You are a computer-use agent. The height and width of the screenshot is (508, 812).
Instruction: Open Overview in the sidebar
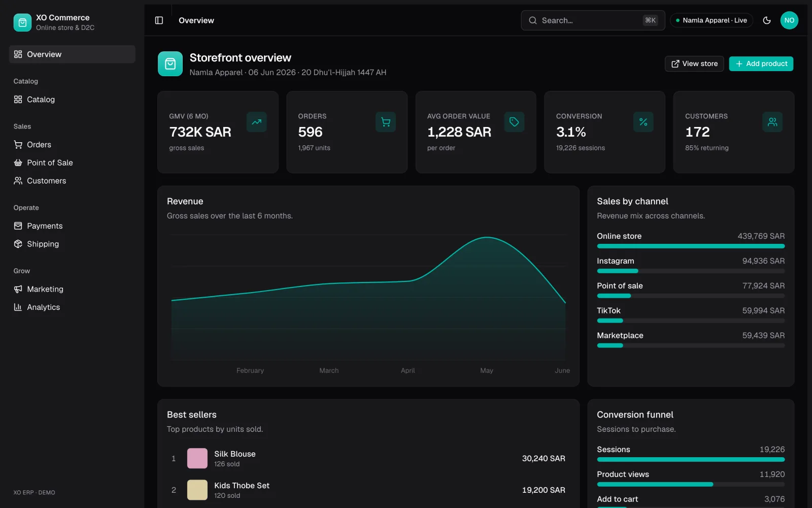[72, 54]
